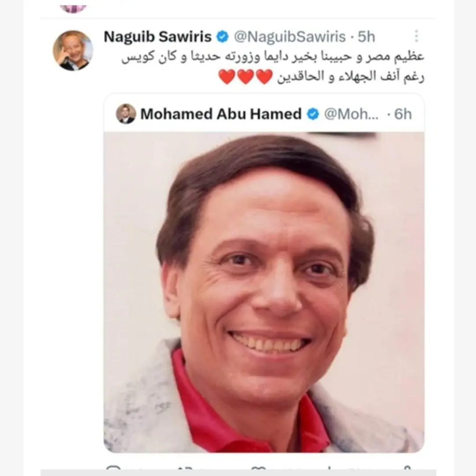Open the Mohamed Abu Hamed name link
This screenshot has height=476, width=476.
(x=221, y=114)
